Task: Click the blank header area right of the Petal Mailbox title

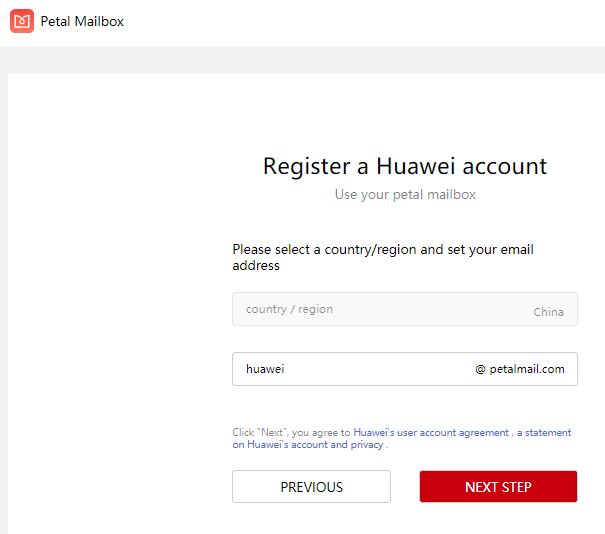Action: pyautogui.click(x=363, y=22)
